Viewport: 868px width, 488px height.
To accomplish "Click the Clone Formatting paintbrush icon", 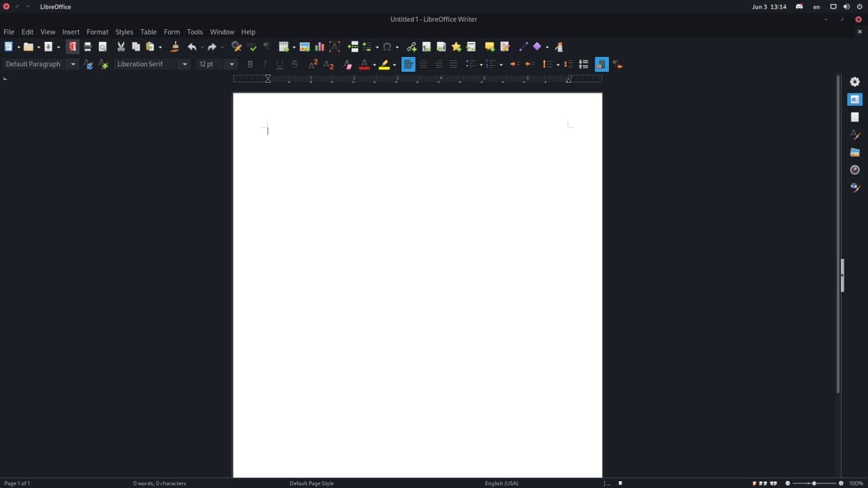I will click(x=174, y=47).
